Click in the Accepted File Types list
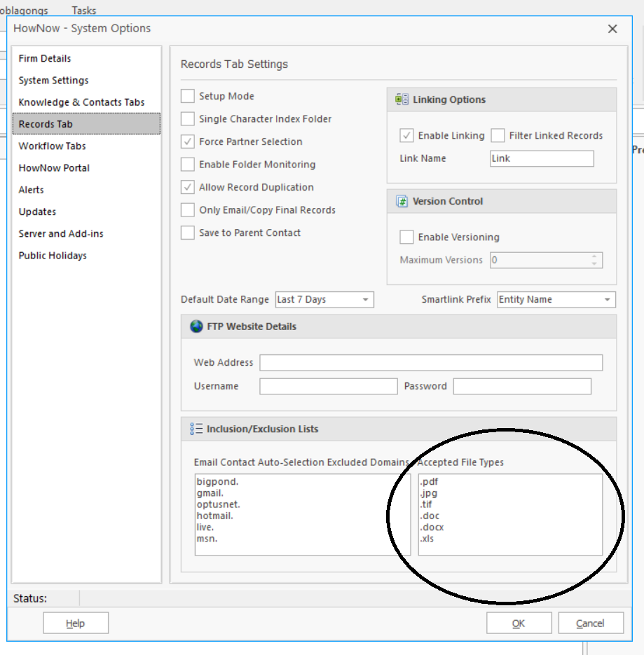 click(510, 515)
